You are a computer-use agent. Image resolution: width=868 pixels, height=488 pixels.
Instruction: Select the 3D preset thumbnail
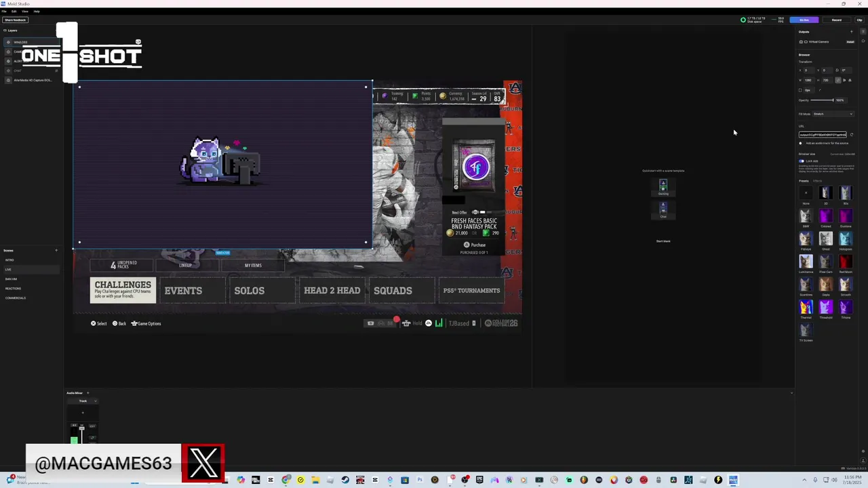click(x=825, y=194)
